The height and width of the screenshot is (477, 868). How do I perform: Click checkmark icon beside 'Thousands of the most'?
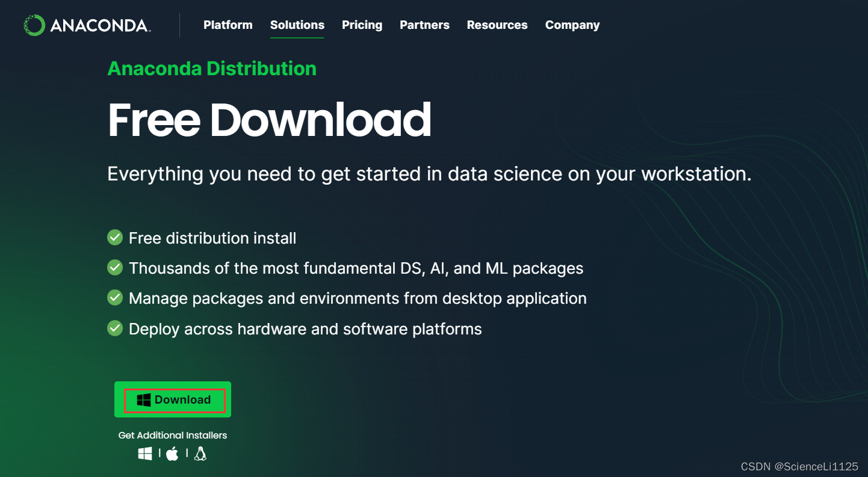115,267
